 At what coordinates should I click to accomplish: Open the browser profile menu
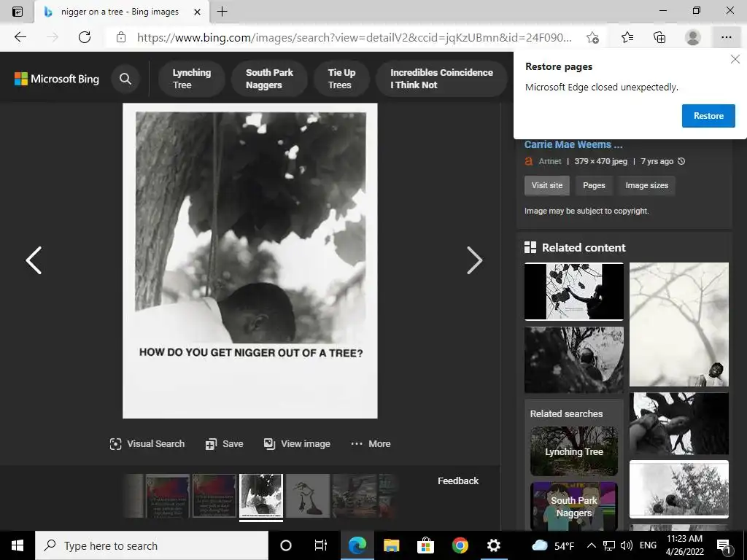693,37
